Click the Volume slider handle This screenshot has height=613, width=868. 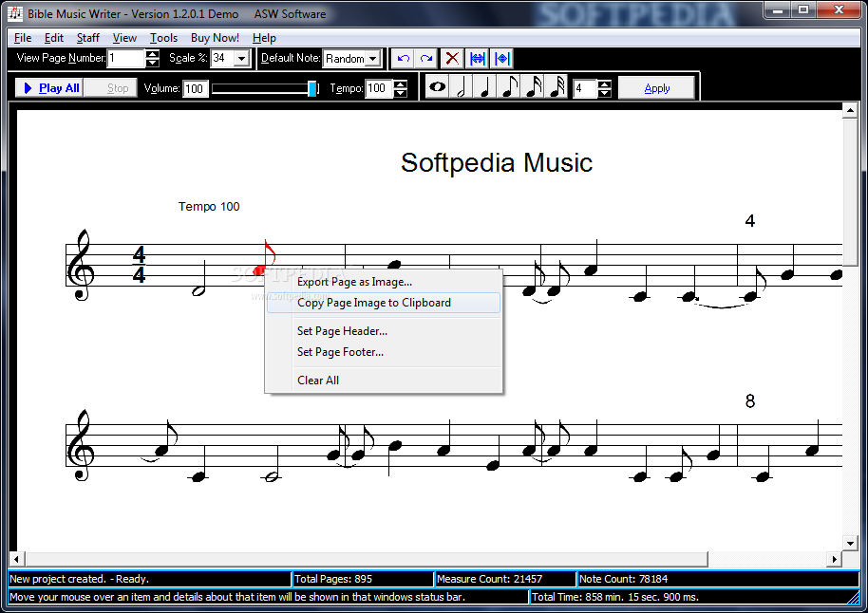312,88
